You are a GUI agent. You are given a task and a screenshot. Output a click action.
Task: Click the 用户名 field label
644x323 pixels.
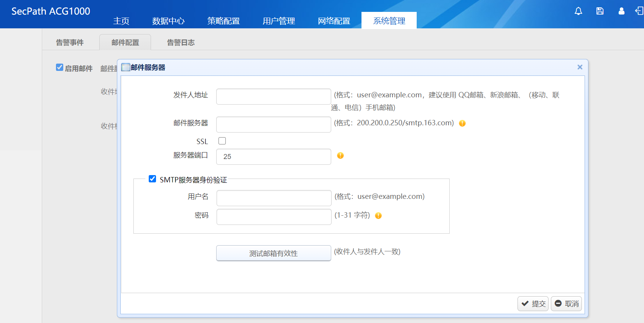click(198, 197)
